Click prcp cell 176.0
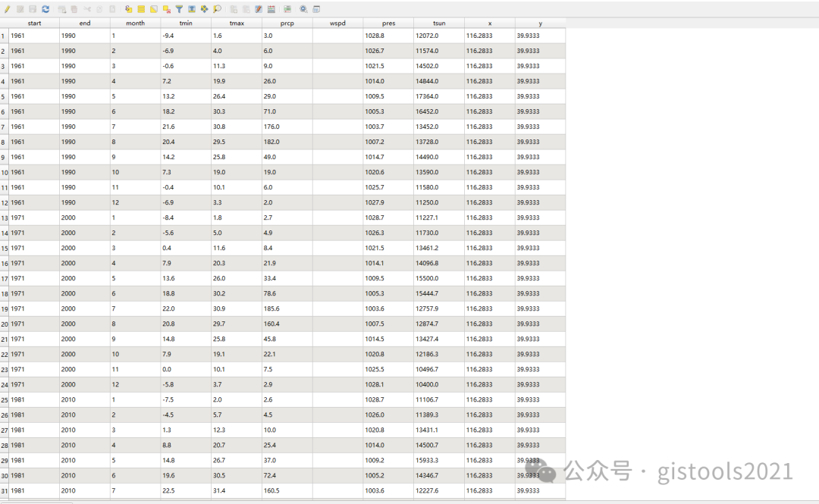The image size is (819, 504). pos(287,127)
